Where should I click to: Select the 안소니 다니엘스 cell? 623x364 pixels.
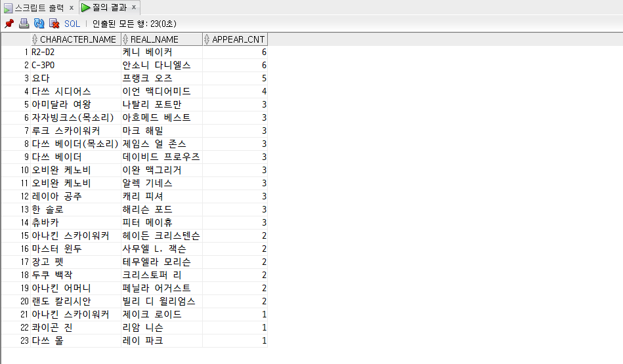pos(161,65)
